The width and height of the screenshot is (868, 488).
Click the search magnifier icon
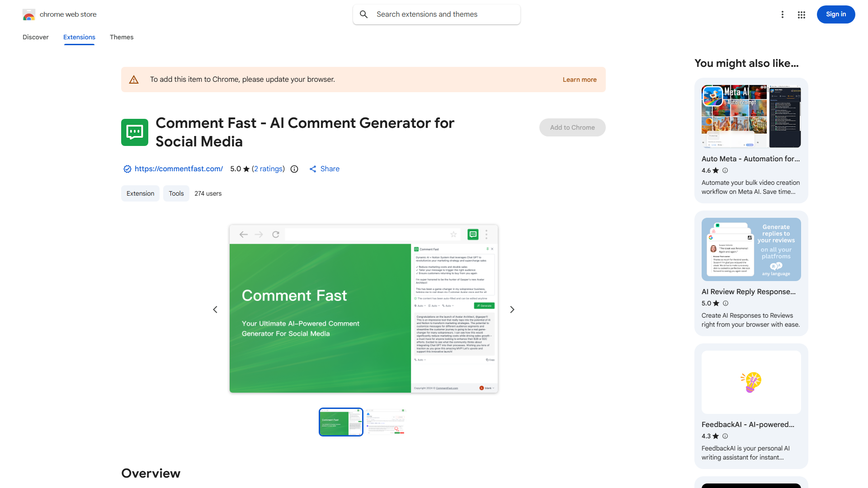pyautogui.click(x=364, y=14)
